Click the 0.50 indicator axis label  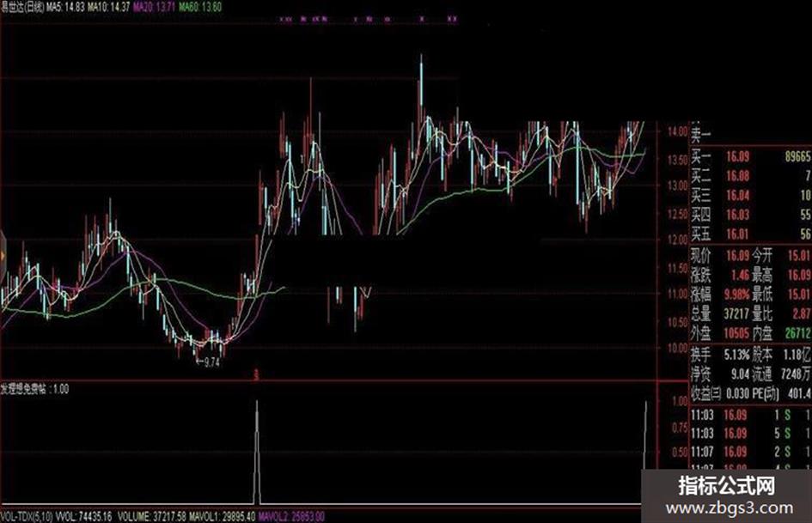[x=680, y=453]
